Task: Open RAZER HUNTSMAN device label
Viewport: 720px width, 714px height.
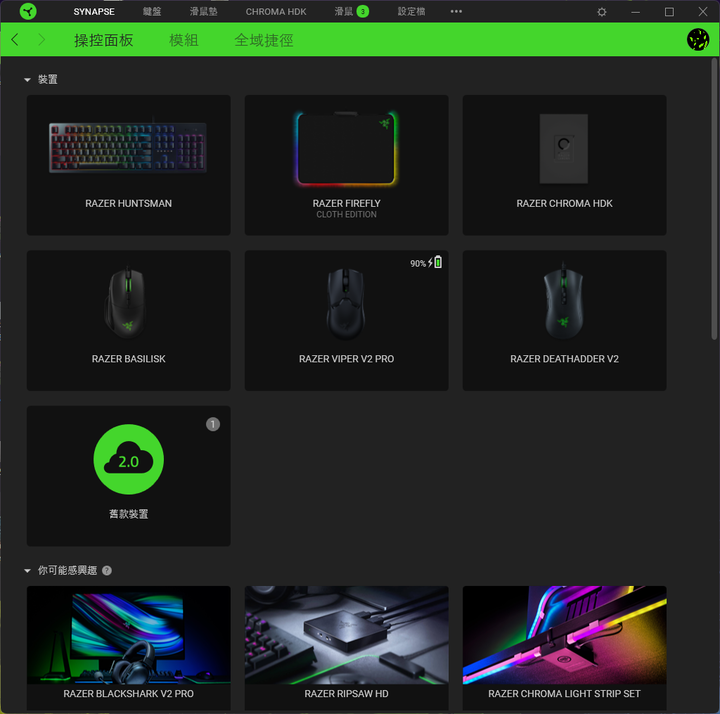Action: tap(129, 203)
